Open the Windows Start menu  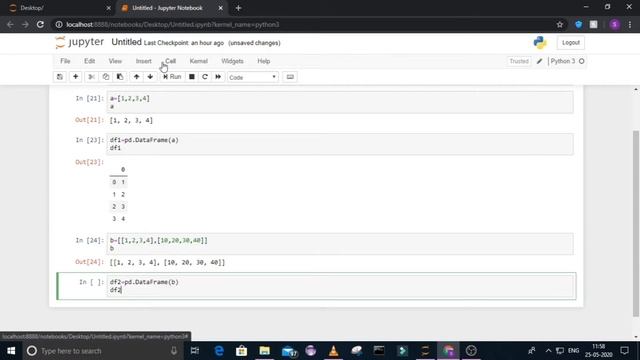coord(11,351)
